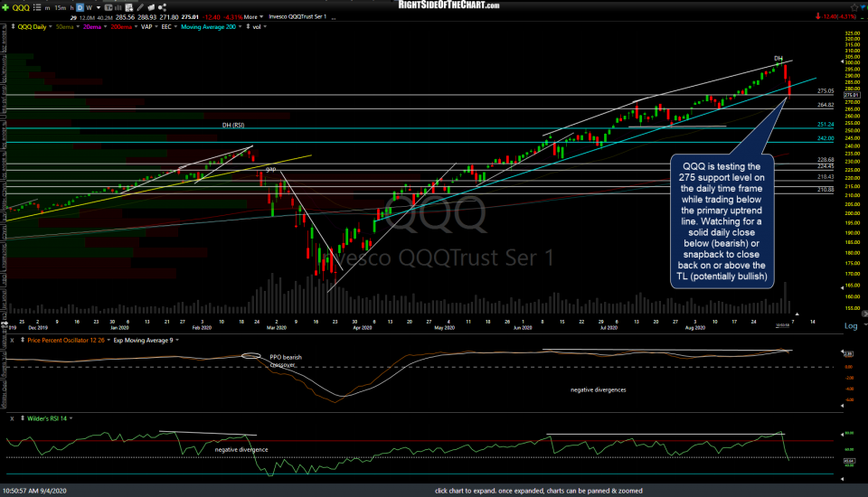Click the Invesco QQQTrust Ser 1 name
The width and height of the screenshot is (868, 497).
pos(297,17)
